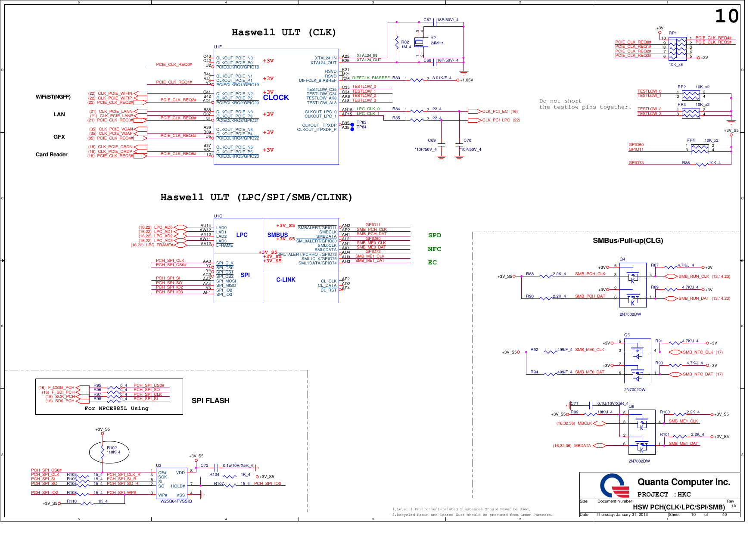
Task: Select transistor reference Q4
Action: pos(622,259)
